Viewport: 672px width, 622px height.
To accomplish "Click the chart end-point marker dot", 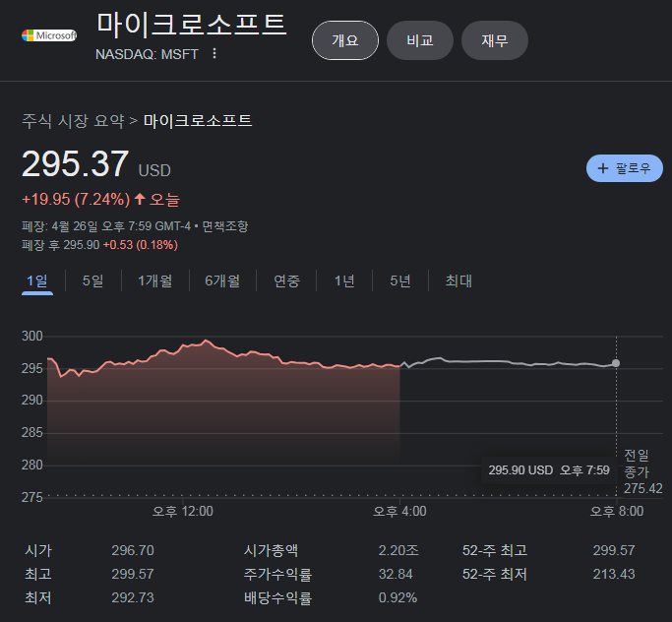I will [x=616, y=363].
